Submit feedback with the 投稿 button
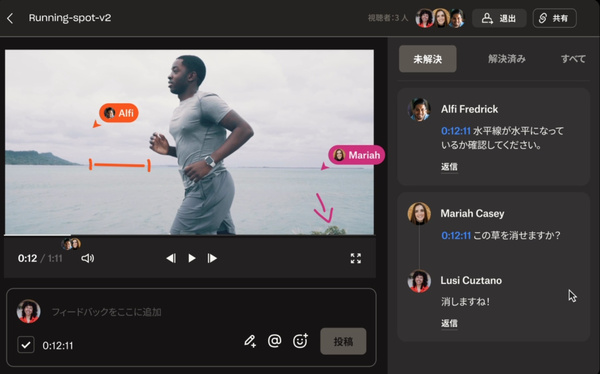 [x=343, y=341]
